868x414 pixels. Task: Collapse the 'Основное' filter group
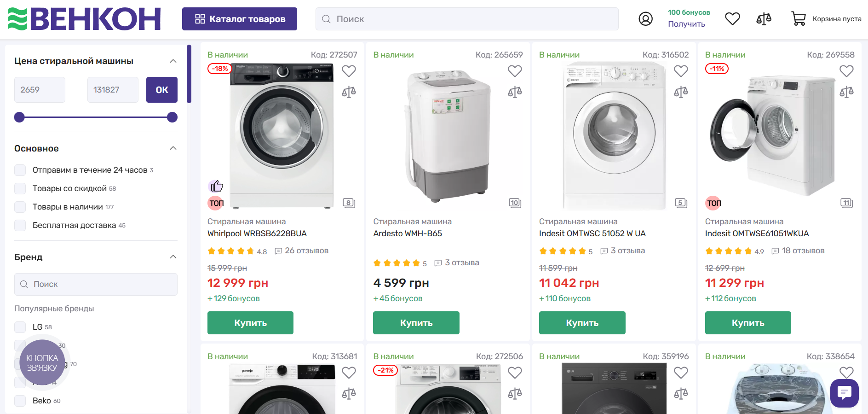pos(173,148)
